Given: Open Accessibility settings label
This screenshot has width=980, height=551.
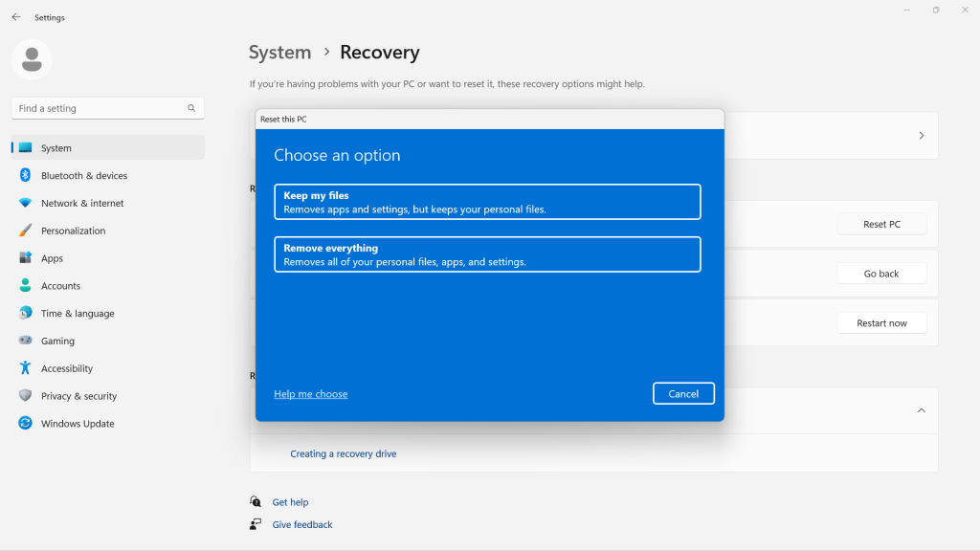Looking at the screenshot, I should 67,368.
